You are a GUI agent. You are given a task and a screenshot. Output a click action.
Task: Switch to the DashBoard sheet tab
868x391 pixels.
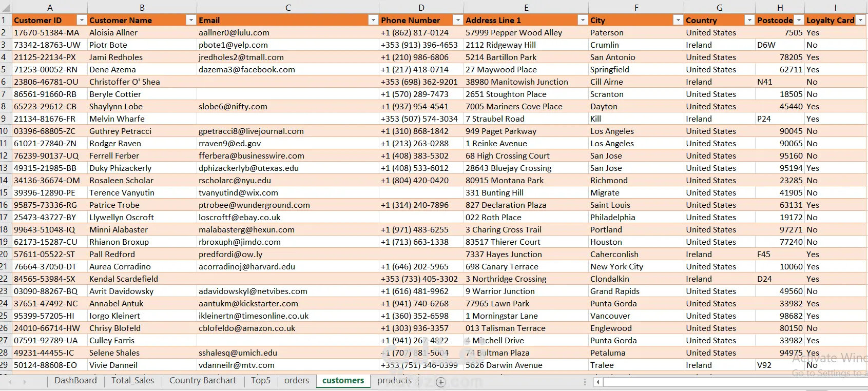point(75,381)
